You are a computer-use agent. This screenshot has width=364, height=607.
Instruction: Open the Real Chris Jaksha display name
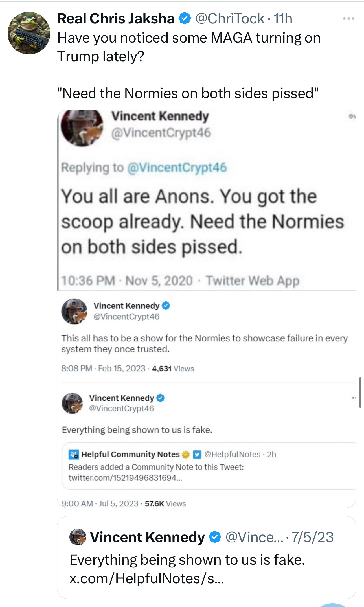pyautogui.click(x=116, y=19)
